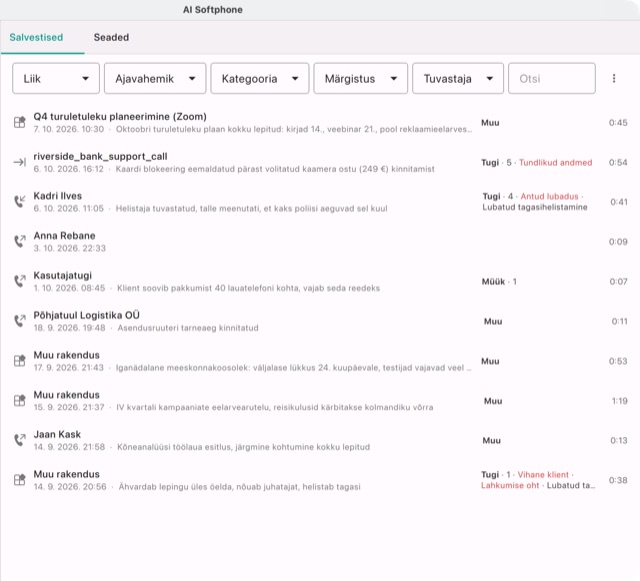Open the three-dot more options menu

pyautogui.click(x=614, y=78)
